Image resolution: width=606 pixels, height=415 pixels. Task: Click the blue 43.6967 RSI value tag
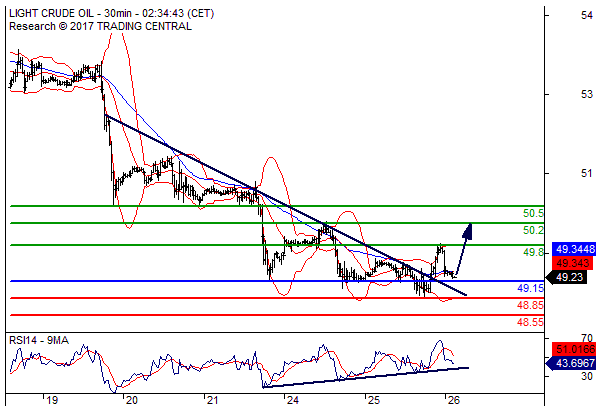click(571, 364)
